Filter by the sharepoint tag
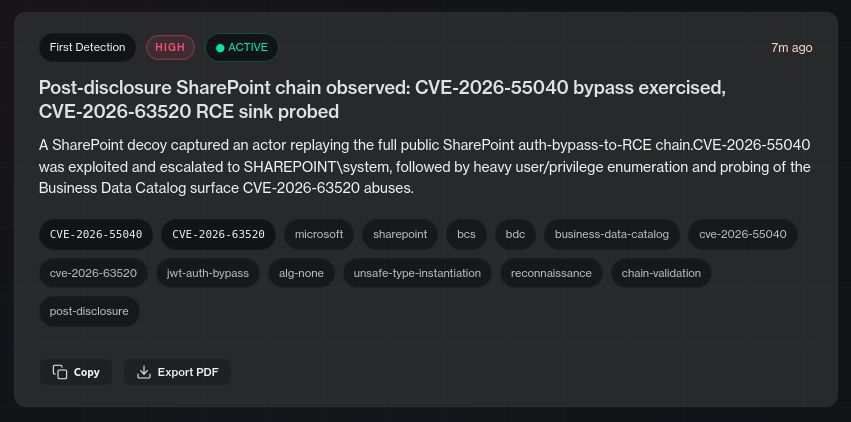Viewport: 851px width, 422px height. (400, 234)
